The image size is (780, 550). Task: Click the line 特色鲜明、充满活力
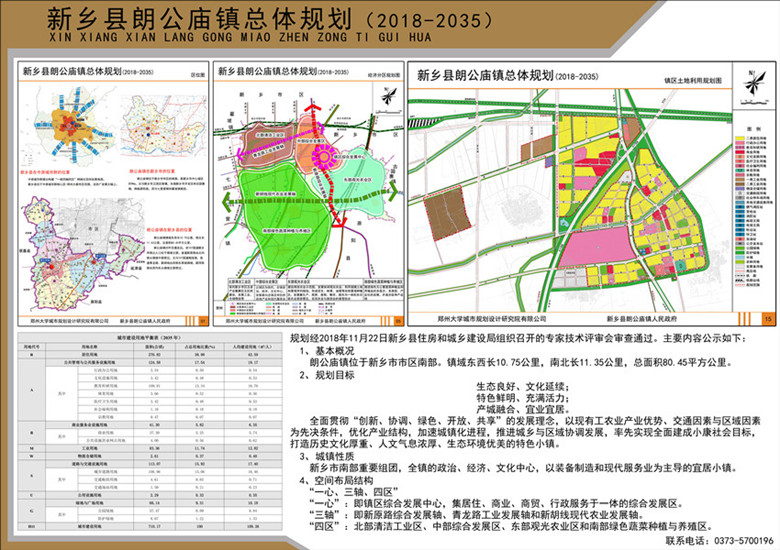pyautogui.click(x=523, y=398)
